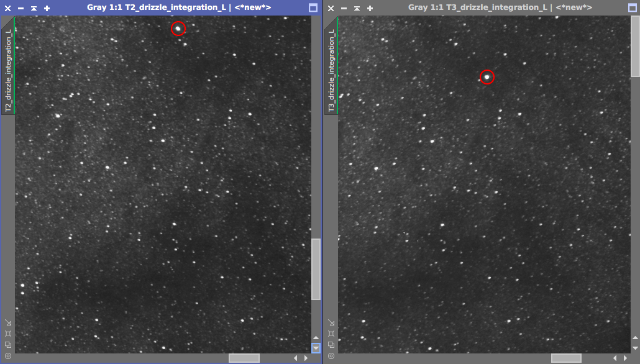
Task: Click resize-arrow icon in T2 window corner
Action: point(7,323)
